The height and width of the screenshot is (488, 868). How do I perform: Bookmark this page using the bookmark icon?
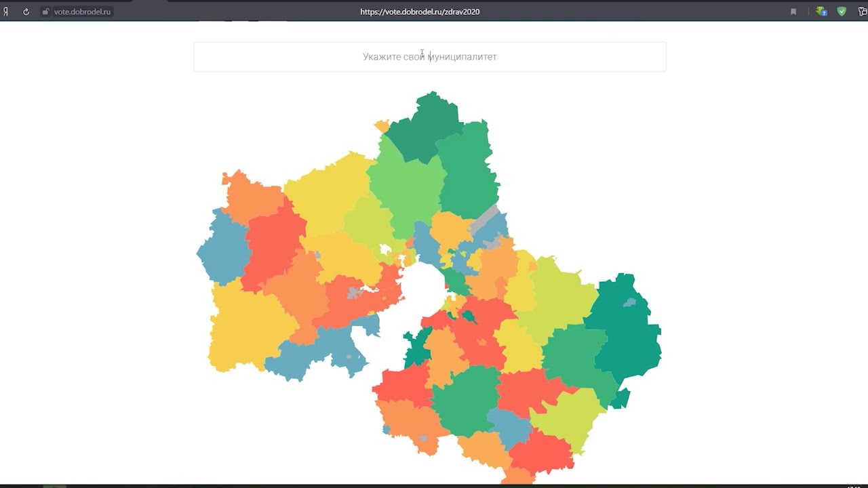click(793, 12)
